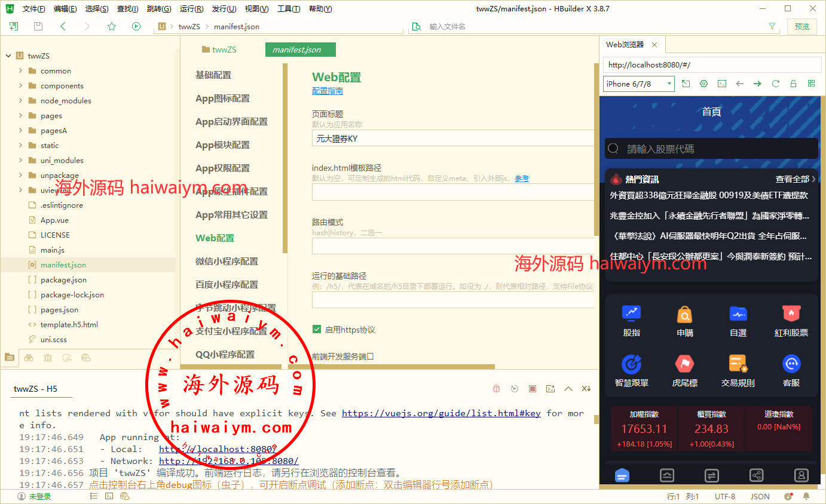Uncheck the 启用https协议 checkbox
826x504 pixels.
pyautogui.click(x=317, y=330)
